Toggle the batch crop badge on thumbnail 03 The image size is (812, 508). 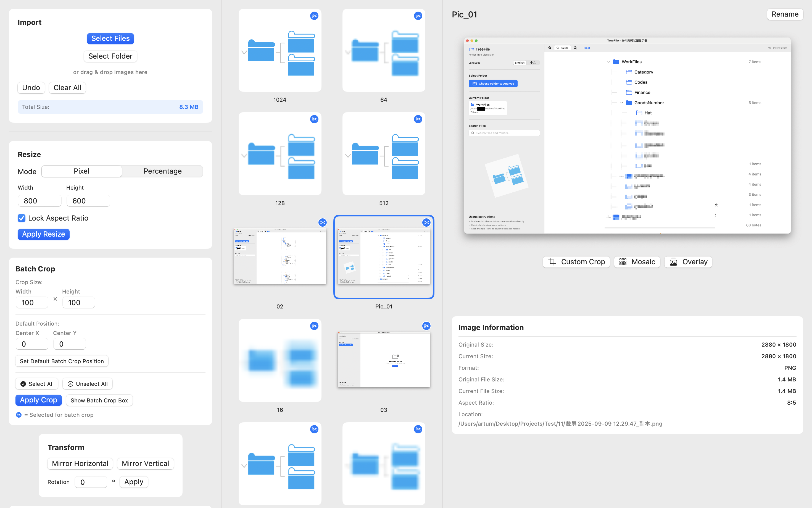click(x=426, y=326)
